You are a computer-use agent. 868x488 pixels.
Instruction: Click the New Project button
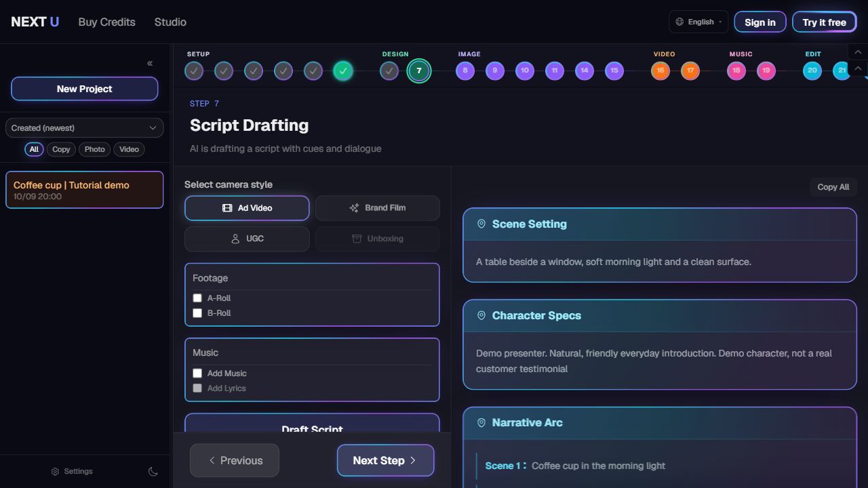(85, 89)
